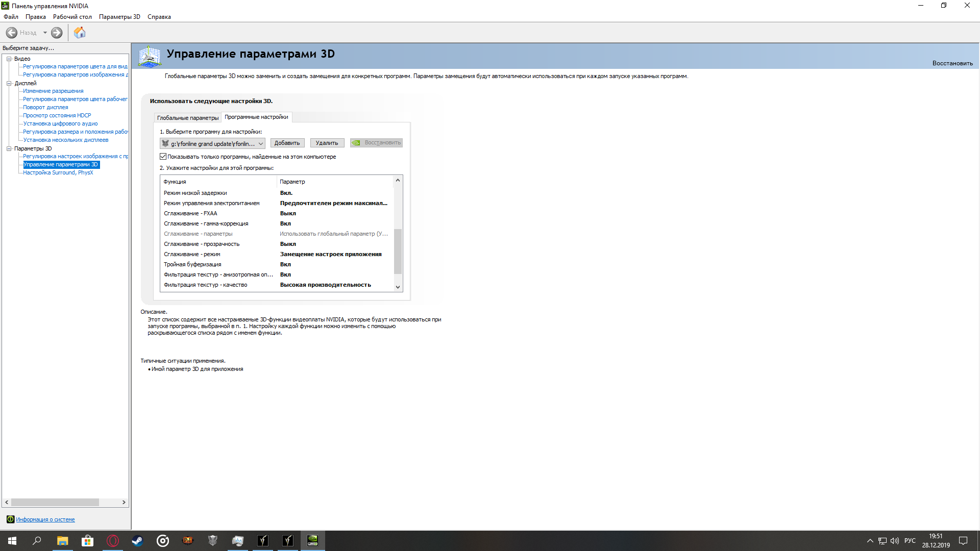Select the 'Тройная буферизация' setting row
980x551 pixels.
277,264
